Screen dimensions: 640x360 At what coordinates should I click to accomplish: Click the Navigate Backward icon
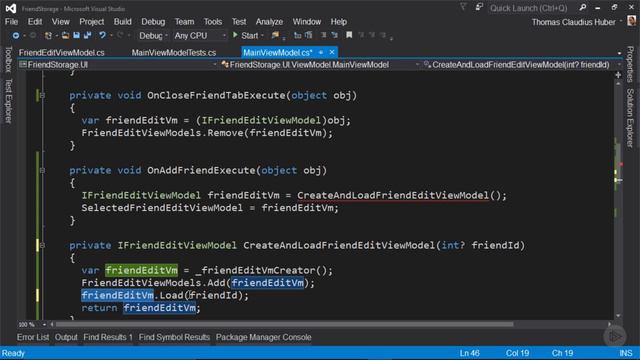[16, 36]
